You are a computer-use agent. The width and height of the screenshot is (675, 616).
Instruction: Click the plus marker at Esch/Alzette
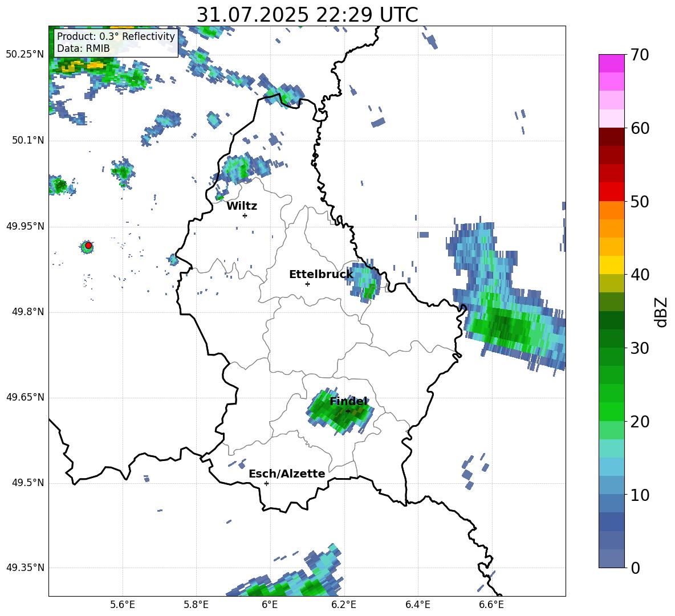pos(266,483)
